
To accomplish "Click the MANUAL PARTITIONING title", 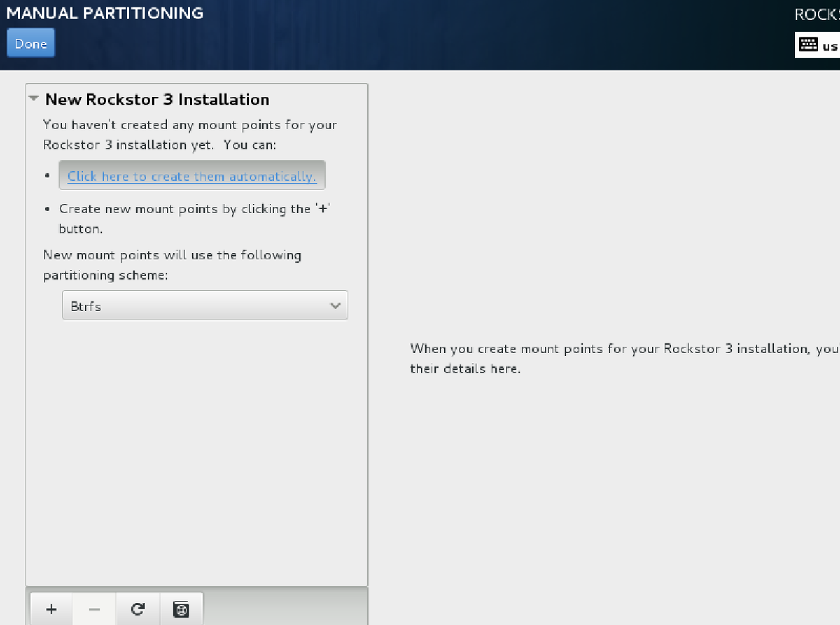I will 105,13.
